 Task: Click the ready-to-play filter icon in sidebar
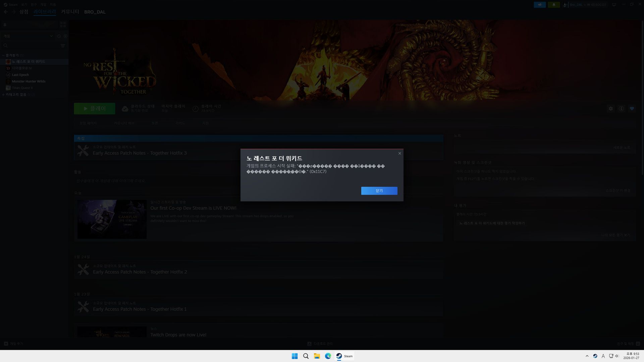coord(65,36)
